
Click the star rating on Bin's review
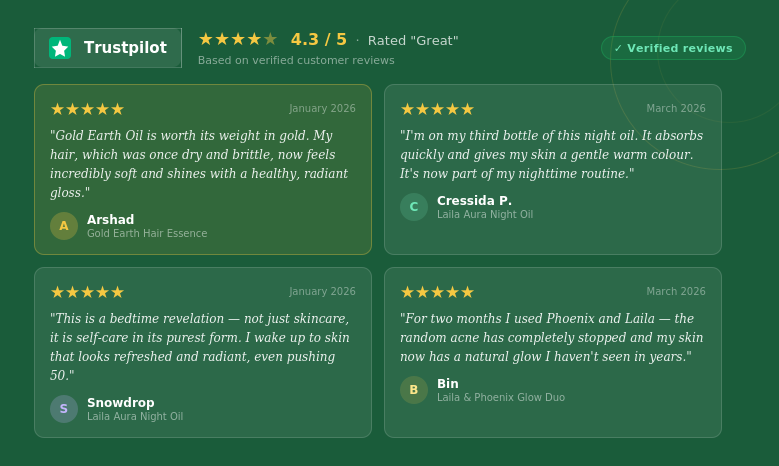(x=437, y=292)
